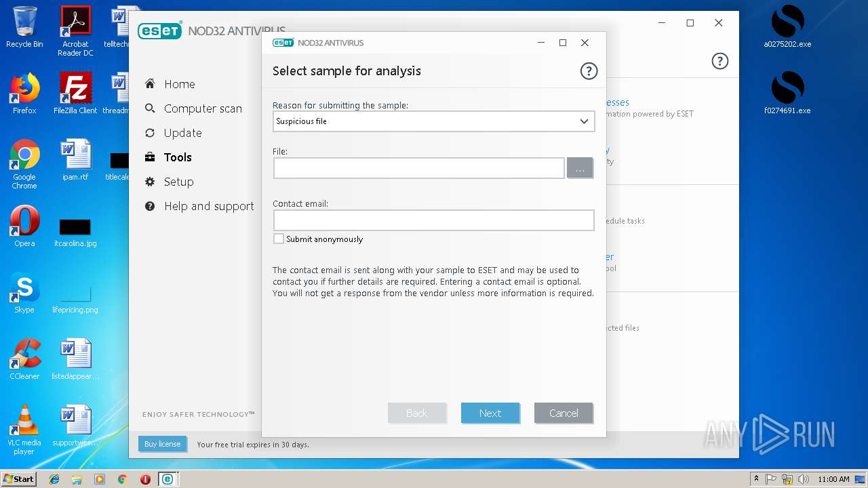868x488 pixels.
Task: Open Firefox desktop icon
Action: coord(24,94)
